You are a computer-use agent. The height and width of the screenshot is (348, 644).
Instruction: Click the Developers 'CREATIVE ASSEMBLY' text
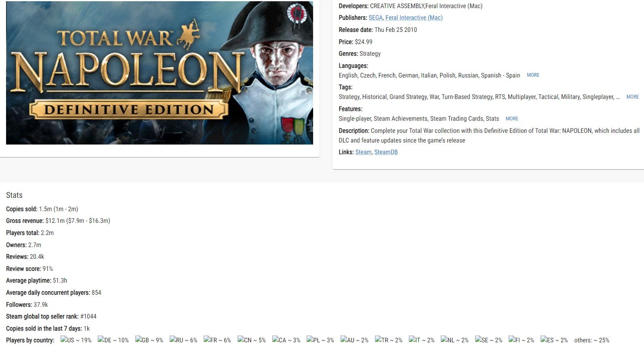397,6
